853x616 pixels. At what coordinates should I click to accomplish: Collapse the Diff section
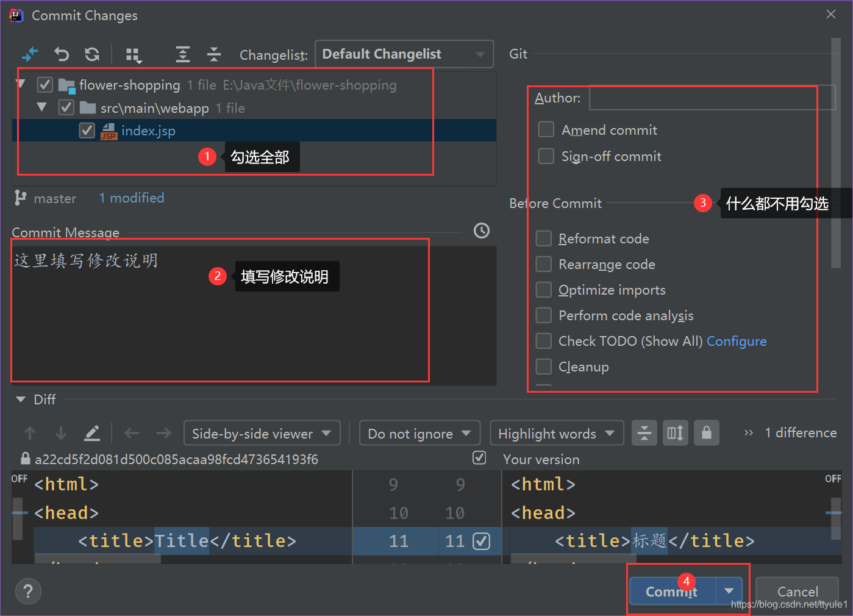coord(21,399)
